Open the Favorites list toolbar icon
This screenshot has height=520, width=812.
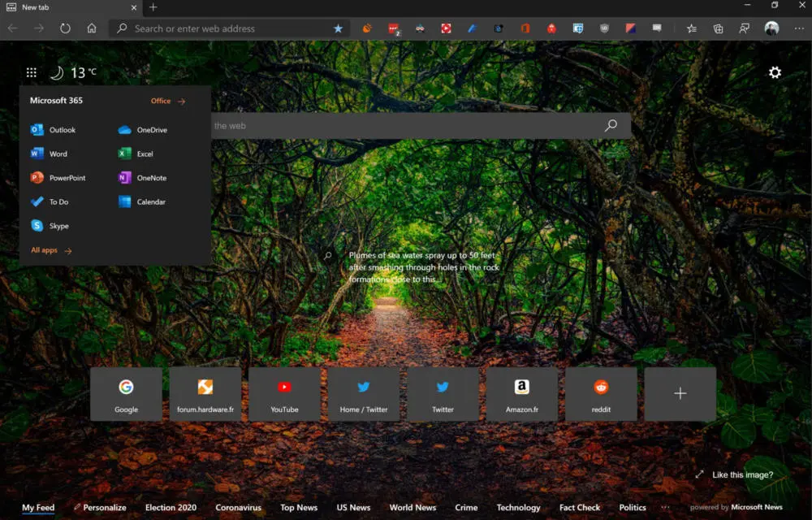(691, 28)
